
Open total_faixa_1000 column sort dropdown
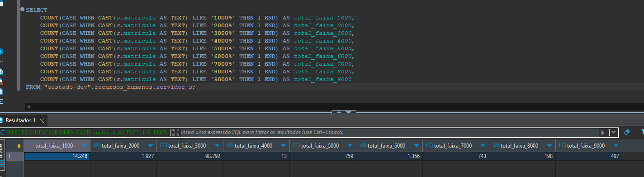[84, 146]
